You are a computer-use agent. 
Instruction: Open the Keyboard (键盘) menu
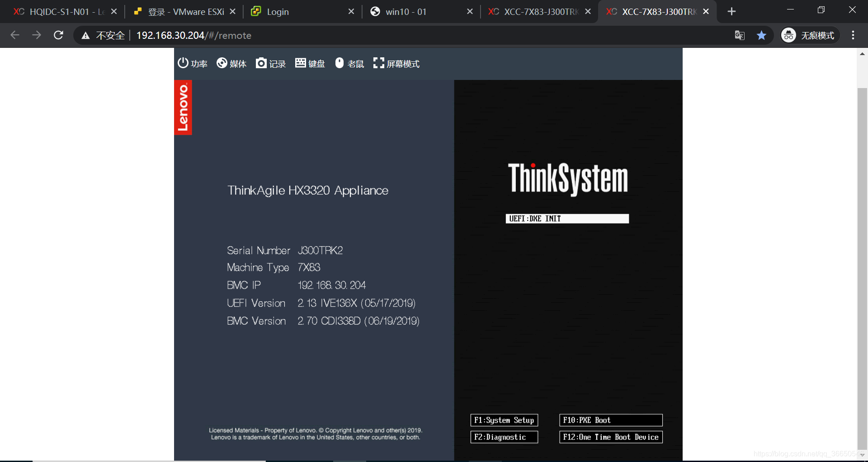pos(310,64)
